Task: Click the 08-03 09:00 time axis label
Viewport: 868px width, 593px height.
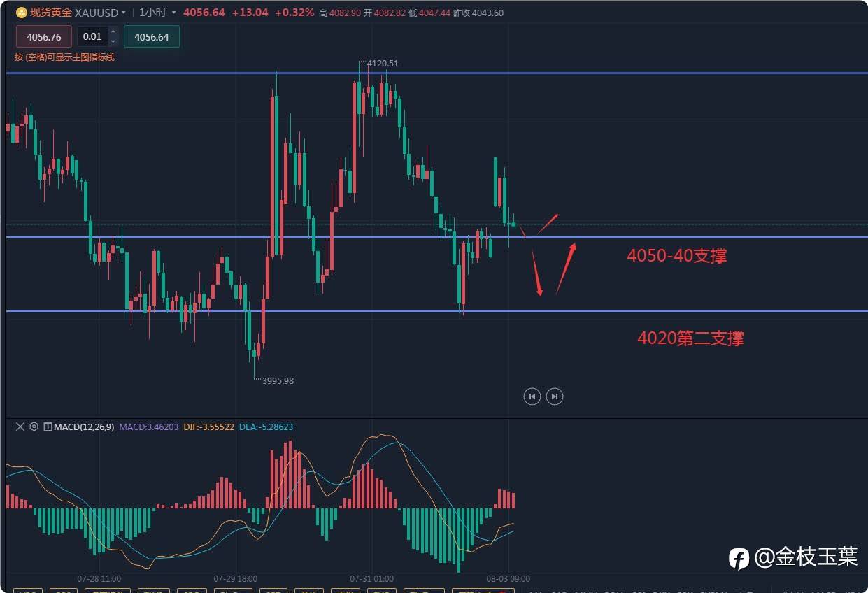Action: pyautogui.click(x=508, y=579)
